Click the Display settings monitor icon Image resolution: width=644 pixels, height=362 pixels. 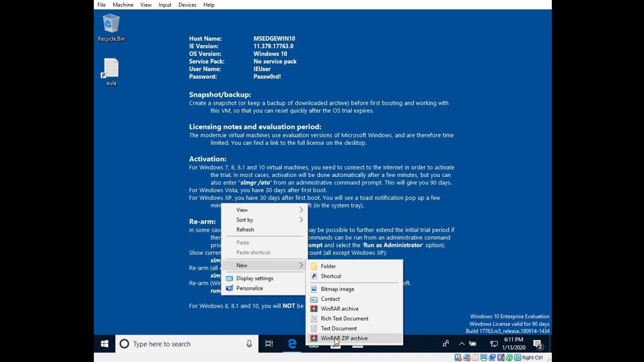pyautogui.click(x=229, y=279)
